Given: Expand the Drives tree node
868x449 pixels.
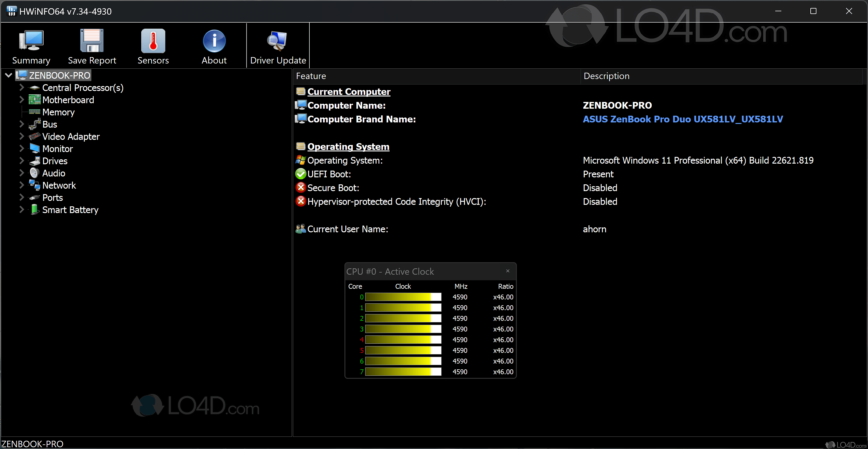Looking at the screenshot, I should pos(22,161).
